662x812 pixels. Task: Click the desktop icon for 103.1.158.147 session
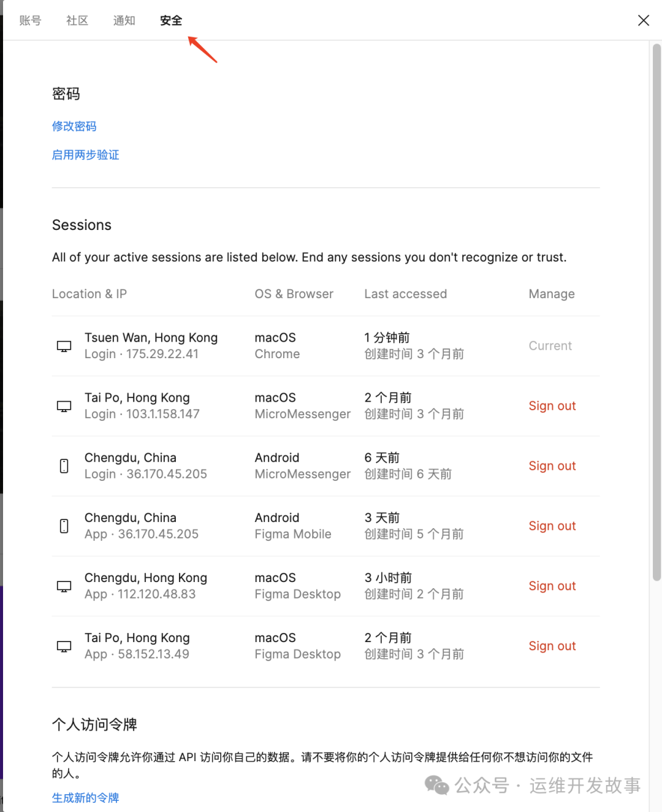[64, 406]
